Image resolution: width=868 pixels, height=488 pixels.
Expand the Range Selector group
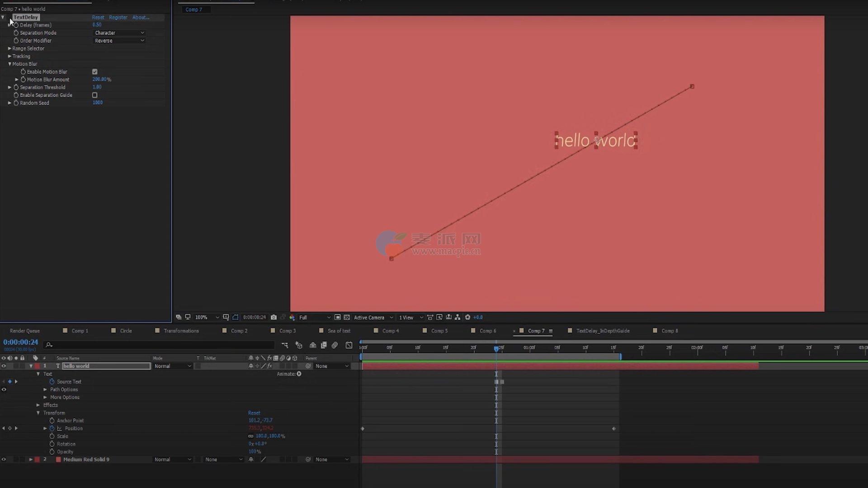[9, 48]
